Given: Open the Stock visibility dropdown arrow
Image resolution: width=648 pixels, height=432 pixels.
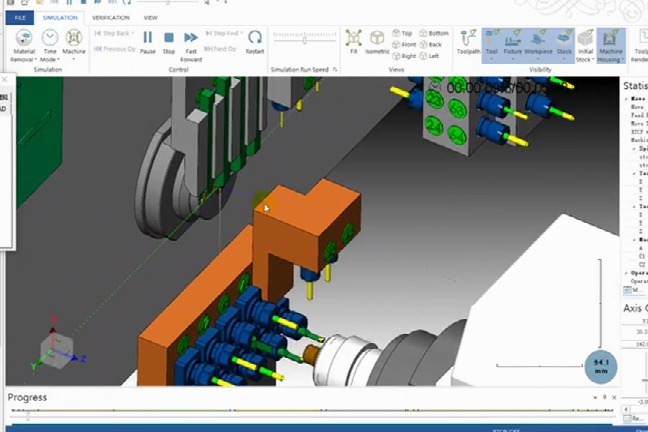Looking at the screenshot, I should pos(564,60).
